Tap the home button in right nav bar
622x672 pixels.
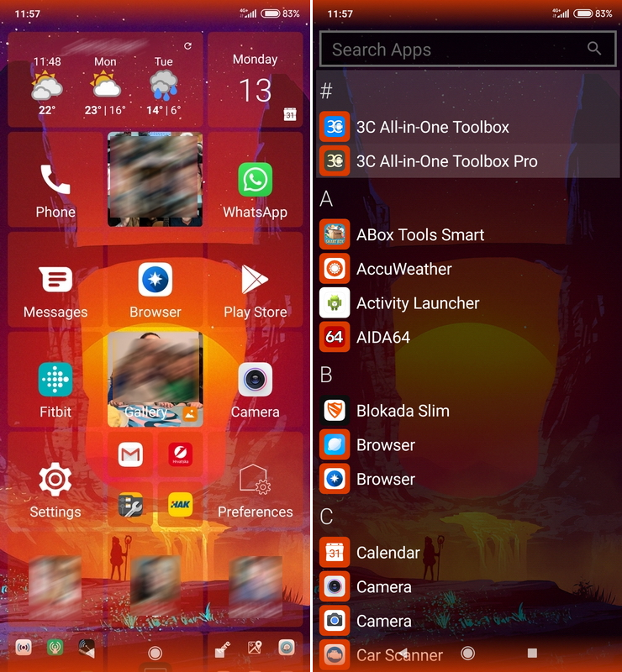tap(467, 654)
